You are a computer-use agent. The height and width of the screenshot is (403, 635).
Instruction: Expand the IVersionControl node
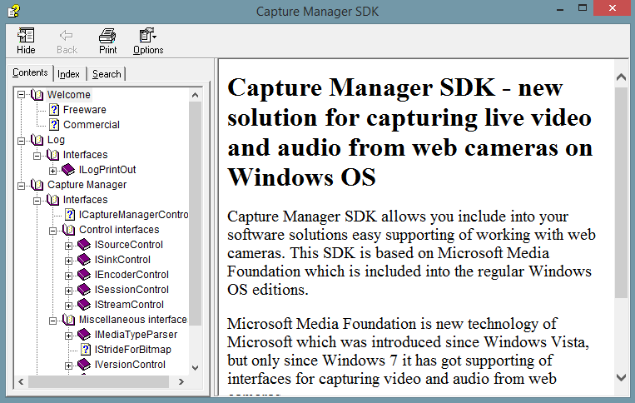(x=68, y=365)
